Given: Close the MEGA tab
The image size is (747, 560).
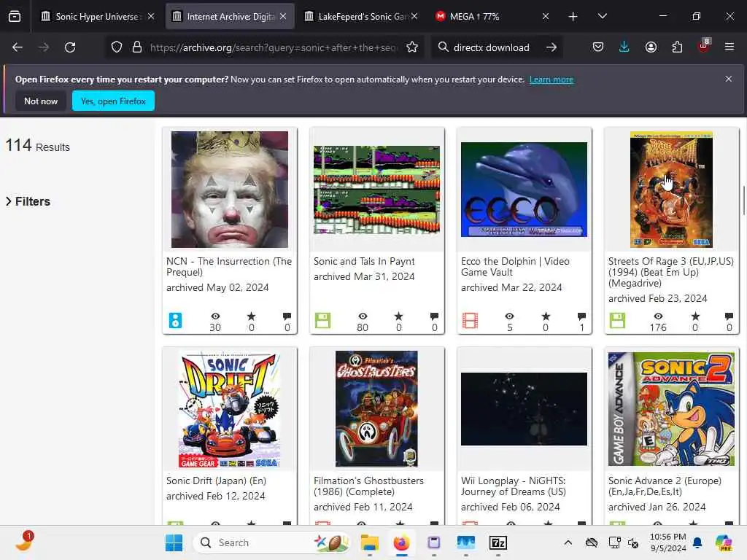Looking at the screenshot, I should [546, 16].
